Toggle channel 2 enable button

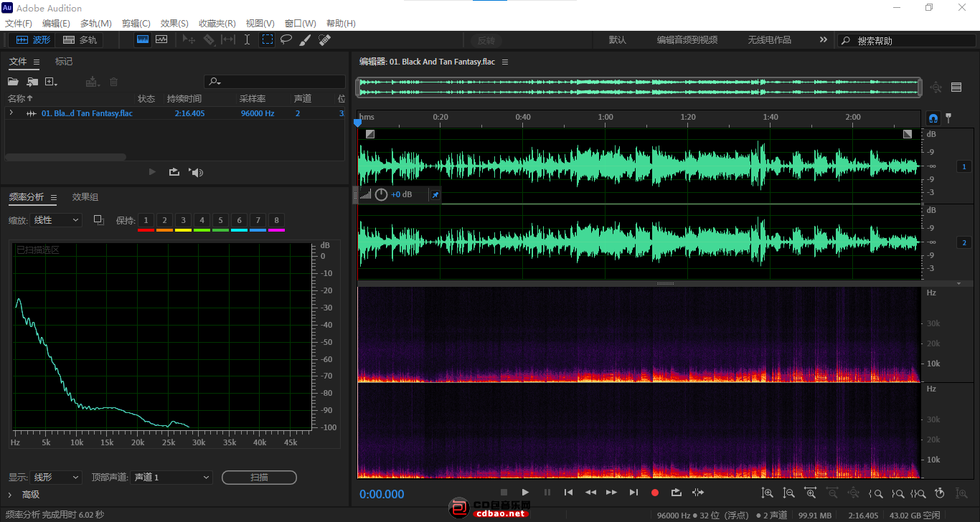pyautogui.click(x=964, y=242)
